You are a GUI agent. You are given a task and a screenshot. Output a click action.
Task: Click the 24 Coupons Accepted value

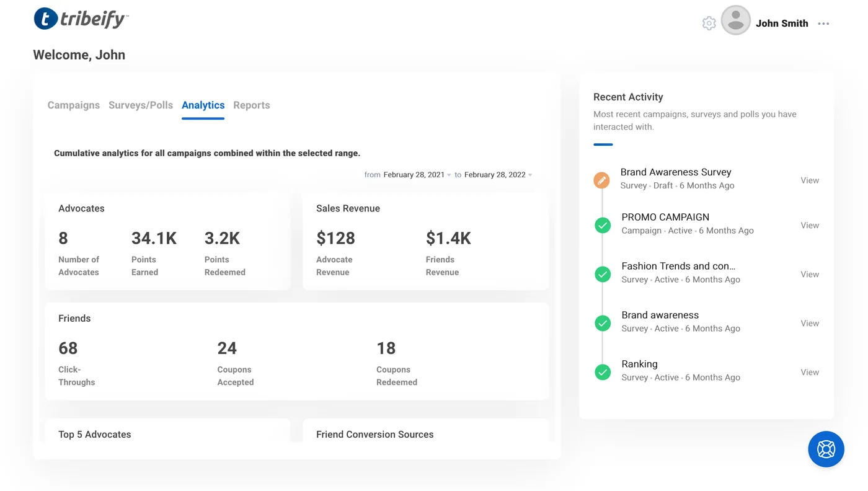pyautogui.click(x=227, y=348)
